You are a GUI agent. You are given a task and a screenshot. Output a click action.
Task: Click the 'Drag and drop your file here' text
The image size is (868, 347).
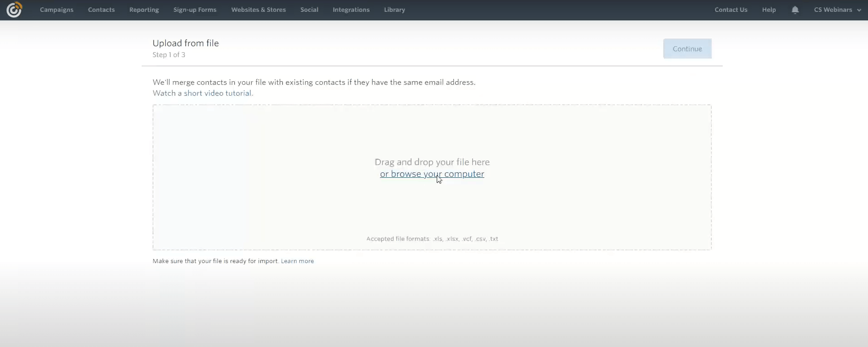pyautogui.click(x=432, y=162)
